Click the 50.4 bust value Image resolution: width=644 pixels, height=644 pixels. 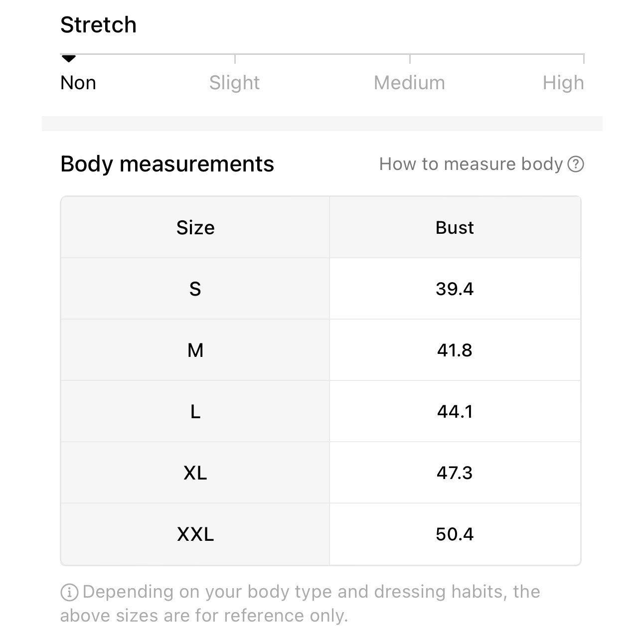(x=455, y=534)
